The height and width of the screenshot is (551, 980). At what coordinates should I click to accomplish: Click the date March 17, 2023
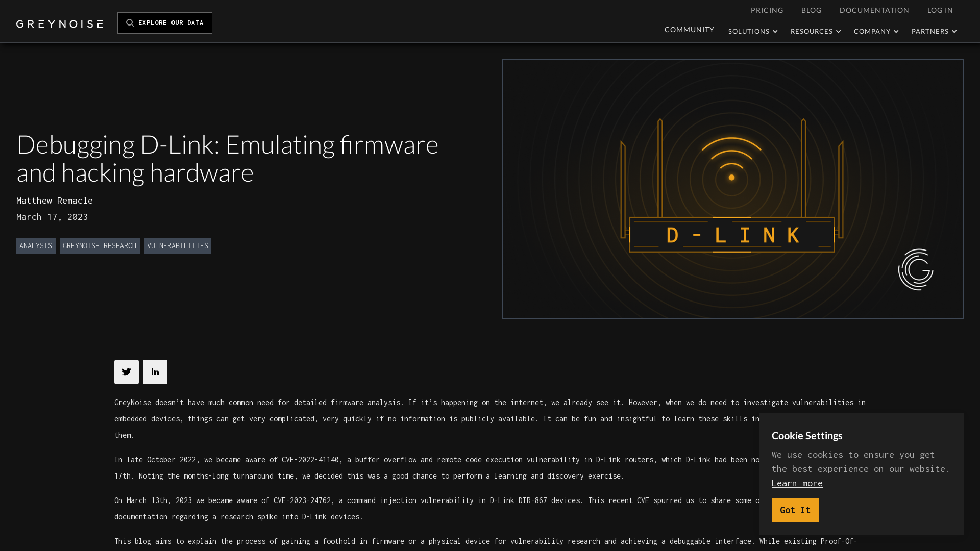point(52,217)
